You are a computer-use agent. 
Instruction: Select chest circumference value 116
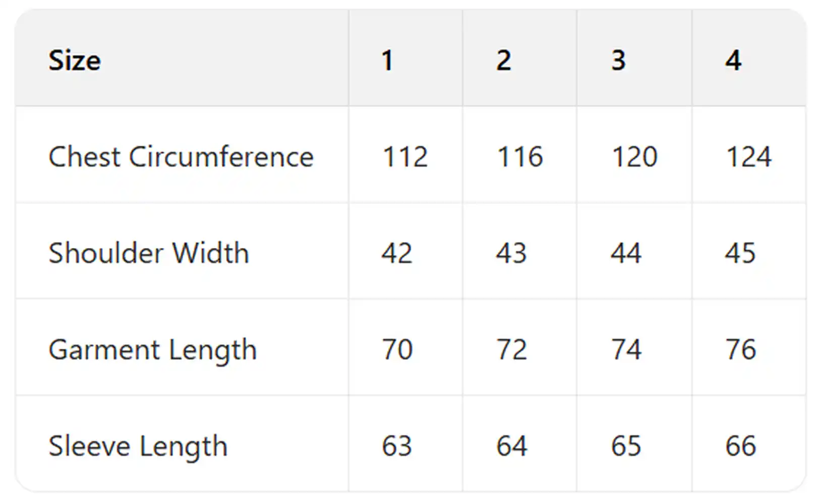[520, 156]
